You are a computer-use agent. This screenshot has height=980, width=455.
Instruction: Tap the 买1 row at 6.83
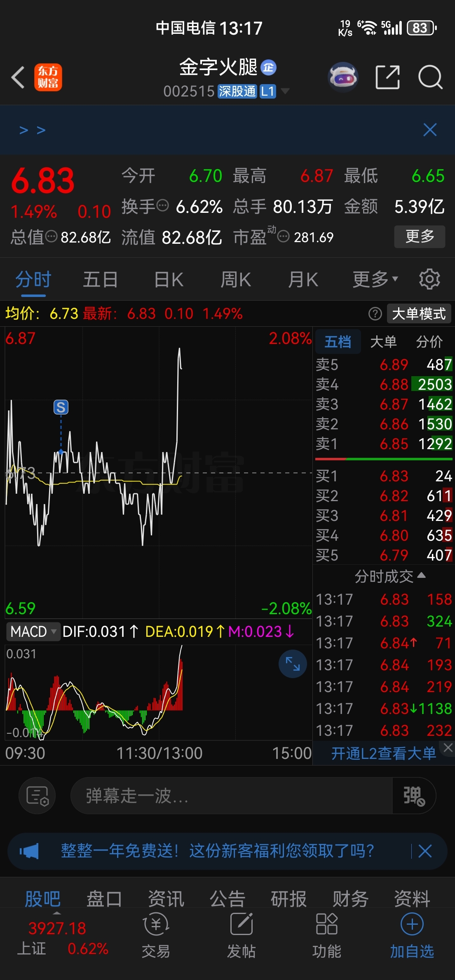click(x=384, y=476)
